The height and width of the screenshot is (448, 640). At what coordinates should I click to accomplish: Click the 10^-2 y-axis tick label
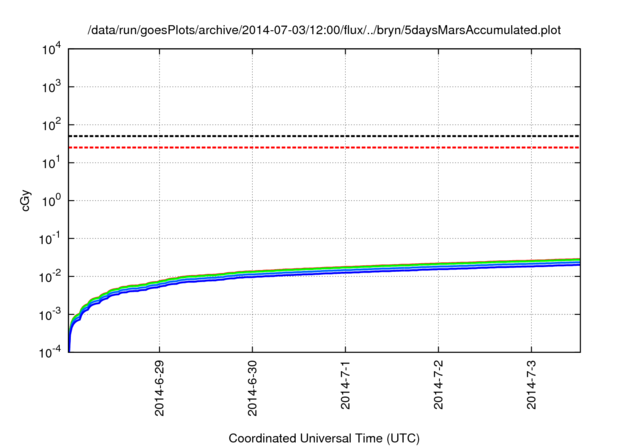coord(51,277)
